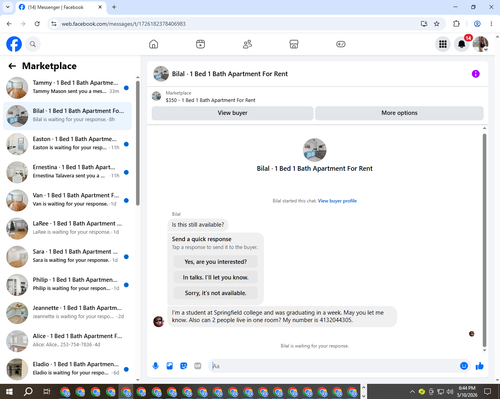Open the apps grid menu icon
The image size is (500, 399).
click(x=443, y=44)
